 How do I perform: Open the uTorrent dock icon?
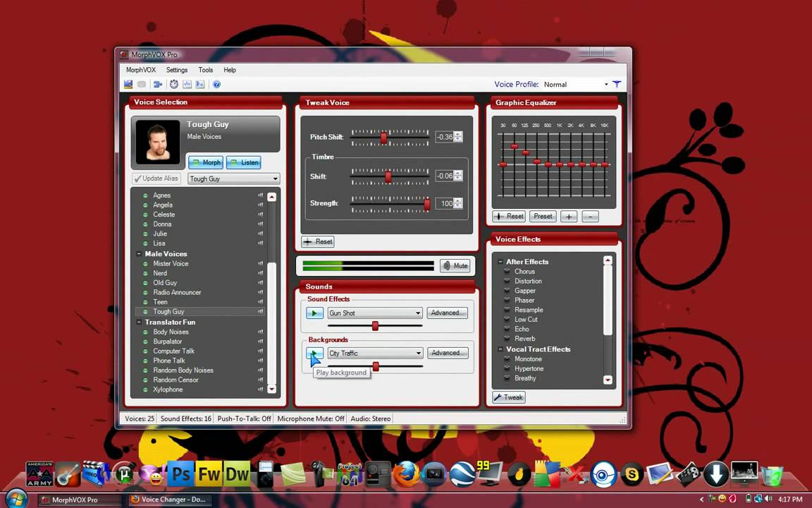coord(124,474)
